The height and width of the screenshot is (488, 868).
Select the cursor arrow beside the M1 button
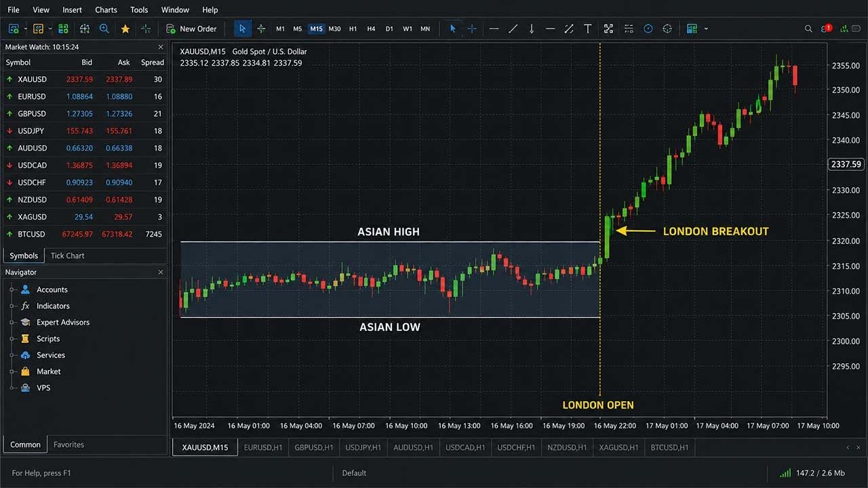[242, 28]
